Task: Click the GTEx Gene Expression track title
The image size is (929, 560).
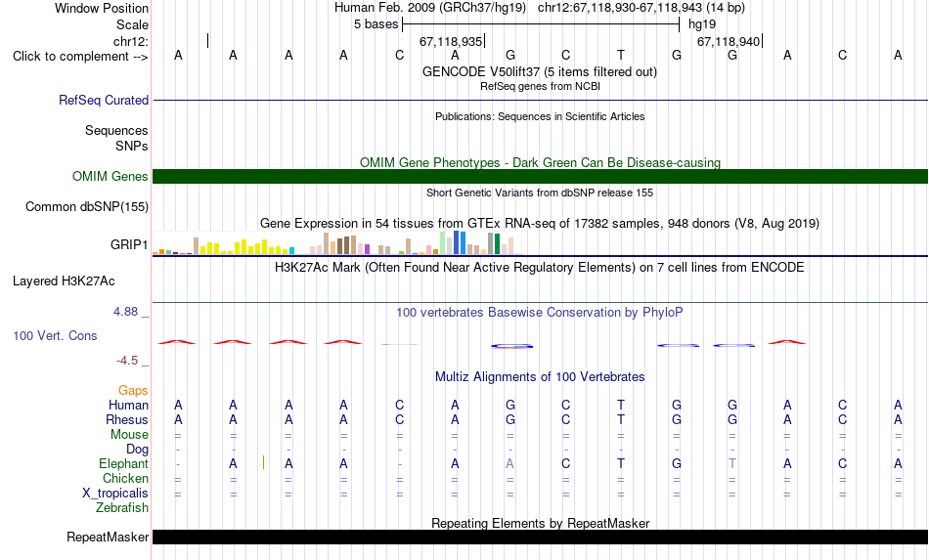Action: click(x=540, y=223)
